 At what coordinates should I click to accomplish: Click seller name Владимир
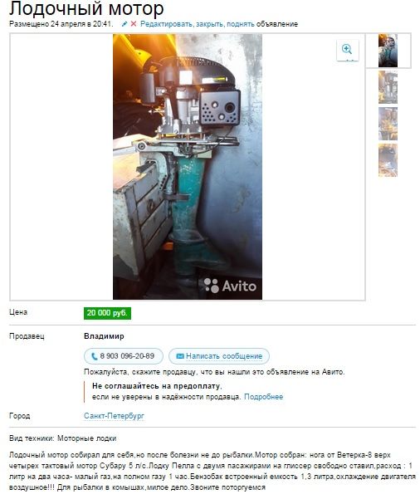(104, 336)
